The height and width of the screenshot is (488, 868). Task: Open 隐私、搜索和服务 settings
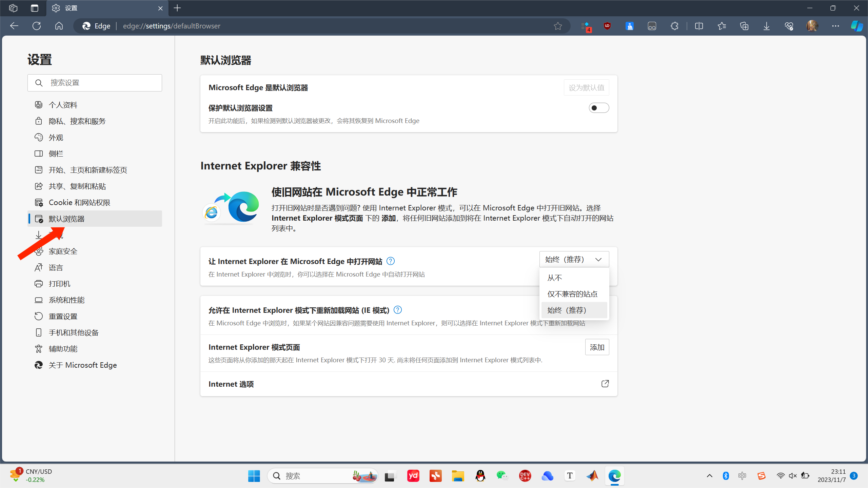pos(95,121)
